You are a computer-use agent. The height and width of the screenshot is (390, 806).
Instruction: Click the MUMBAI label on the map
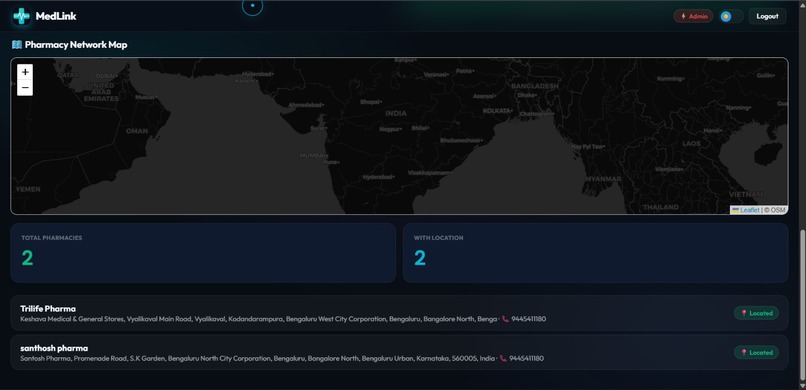(x=313, y=155)
